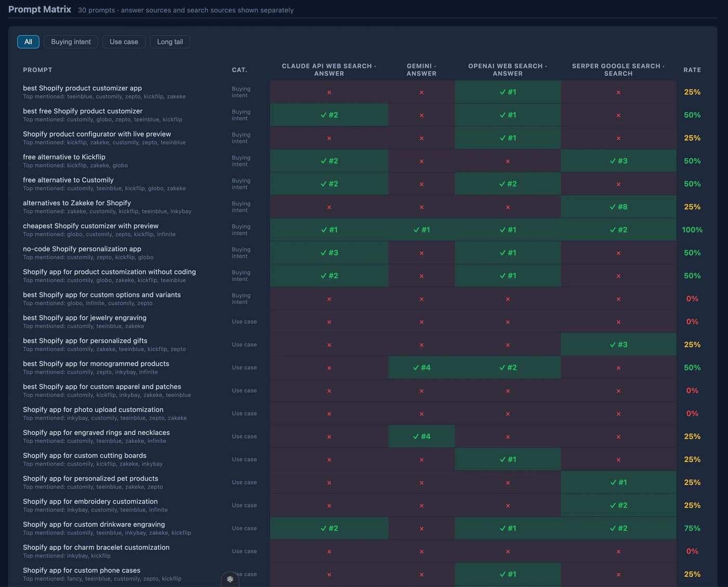Click Claude #2 cell for 'custom drinkware engraving' row
The height and width of the screenshot is (587, 728).
pyautogui.click(x=329, y=528)
